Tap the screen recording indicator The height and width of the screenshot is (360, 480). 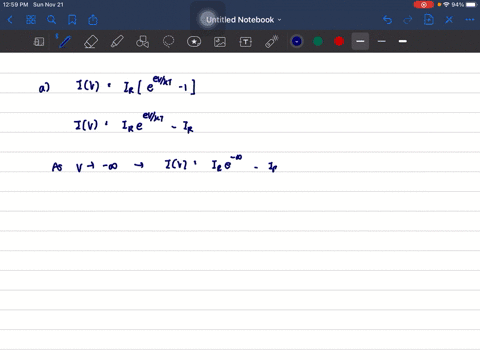(424, 5)
